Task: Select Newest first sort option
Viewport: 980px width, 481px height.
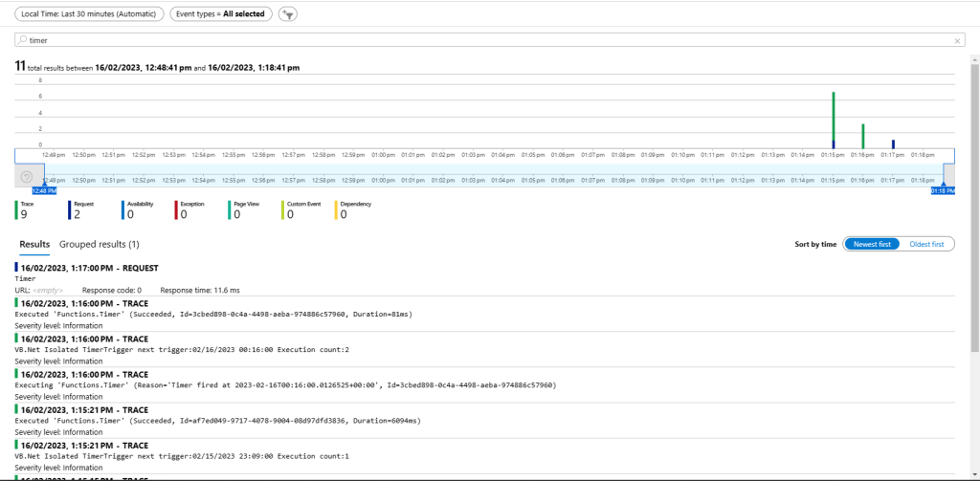Action: coord(871,244)
